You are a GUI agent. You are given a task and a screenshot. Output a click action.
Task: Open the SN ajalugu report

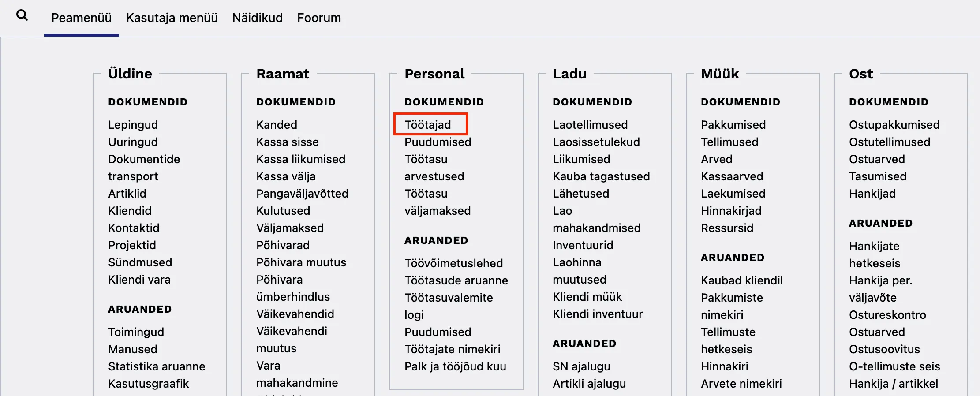(x=581, y=366)
